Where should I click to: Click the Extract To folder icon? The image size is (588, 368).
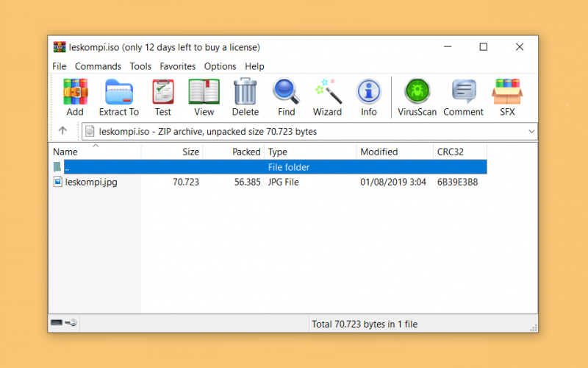(119, 91)
